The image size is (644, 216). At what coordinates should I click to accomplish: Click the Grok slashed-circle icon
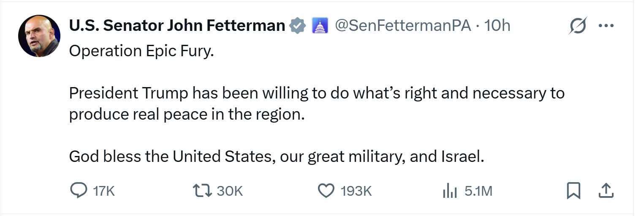[578, 27]
